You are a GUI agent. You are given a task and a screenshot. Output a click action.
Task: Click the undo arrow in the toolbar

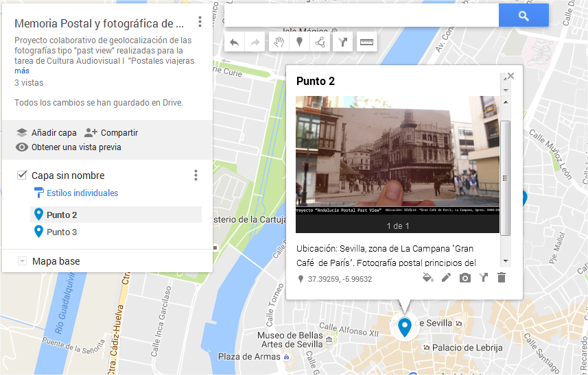coord(235,42)
